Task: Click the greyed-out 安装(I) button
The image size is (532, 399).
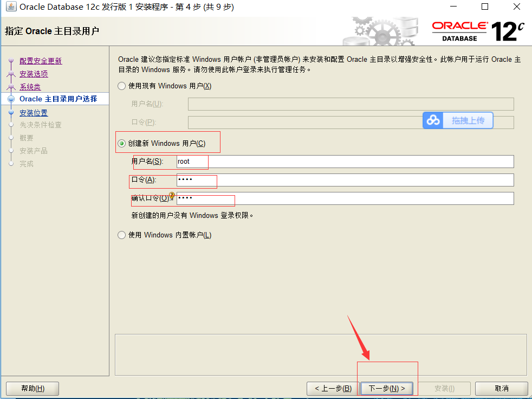Action: click(x=444, y=389)
